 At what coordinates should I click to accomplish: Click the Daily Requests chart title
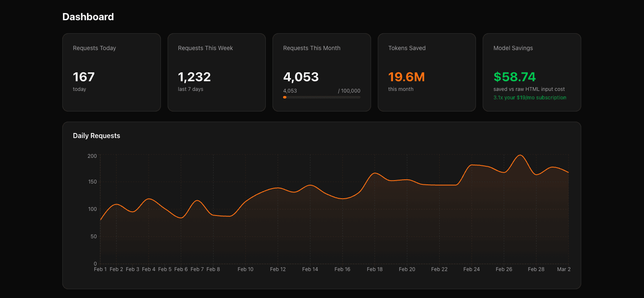[96, 136]
